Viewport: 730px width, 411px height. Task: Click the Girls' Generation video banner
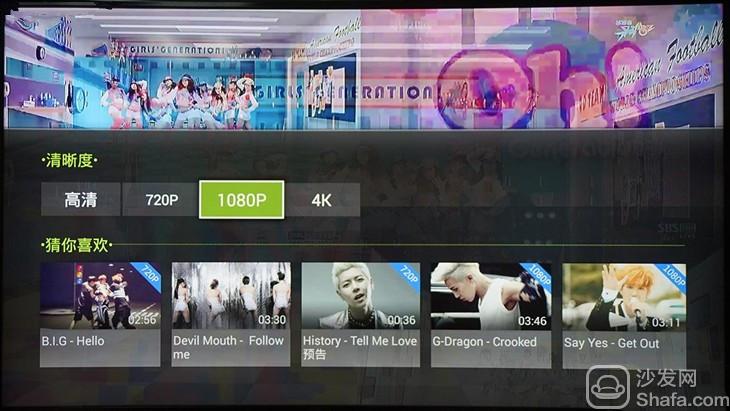point(363,68)
